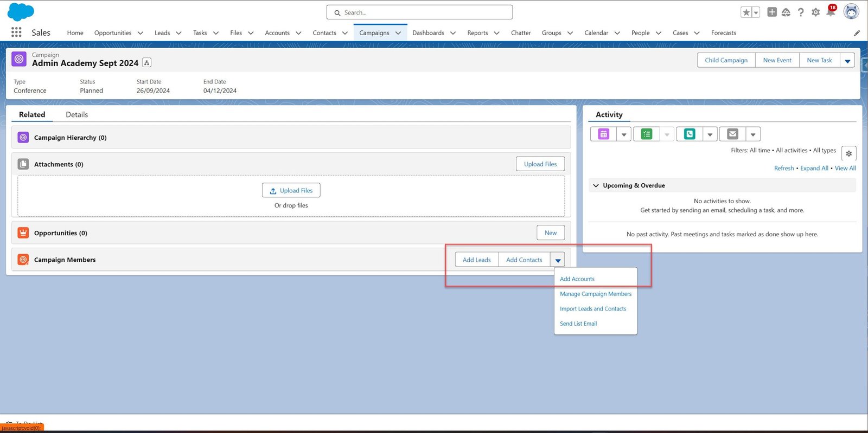The height and width of the screenshot is (433, 868).
Task: Click the New Task button
Action: point(819,60)
